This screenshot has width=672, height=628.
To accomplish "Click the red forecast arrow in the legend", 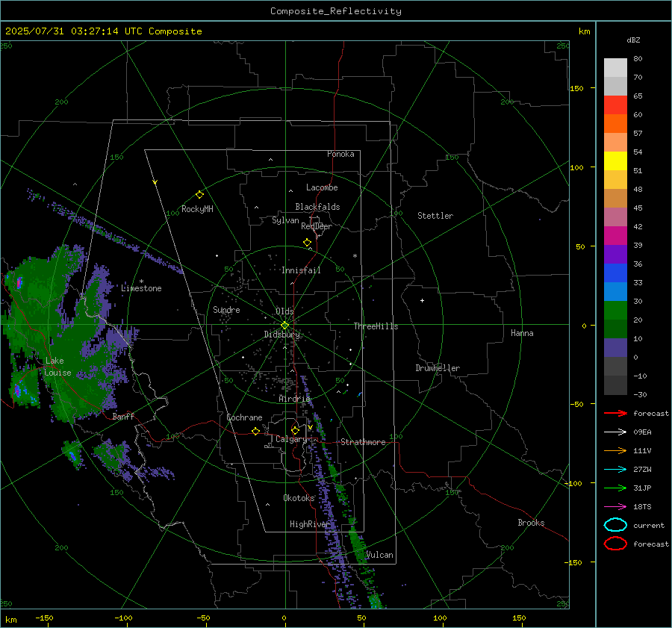I will point(615,413).
